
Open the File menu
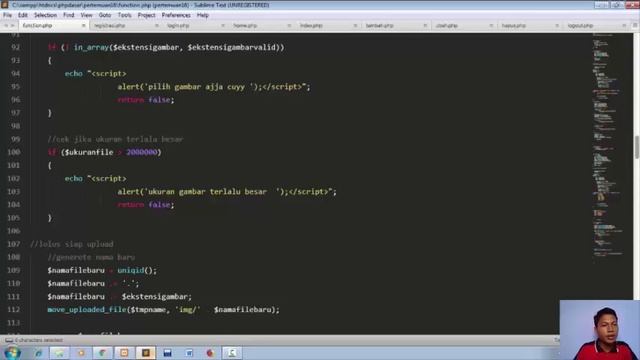(7, 15)
